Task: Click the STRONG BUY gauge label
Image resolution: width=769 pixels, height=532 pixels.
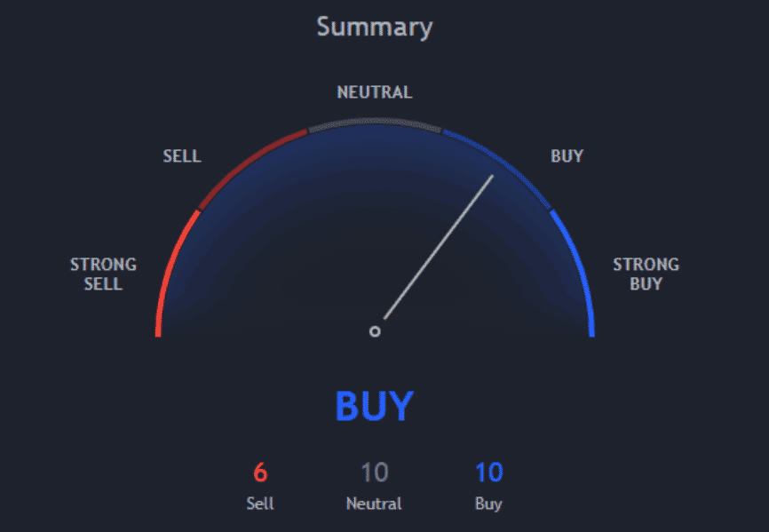Action: coord(646,274)
